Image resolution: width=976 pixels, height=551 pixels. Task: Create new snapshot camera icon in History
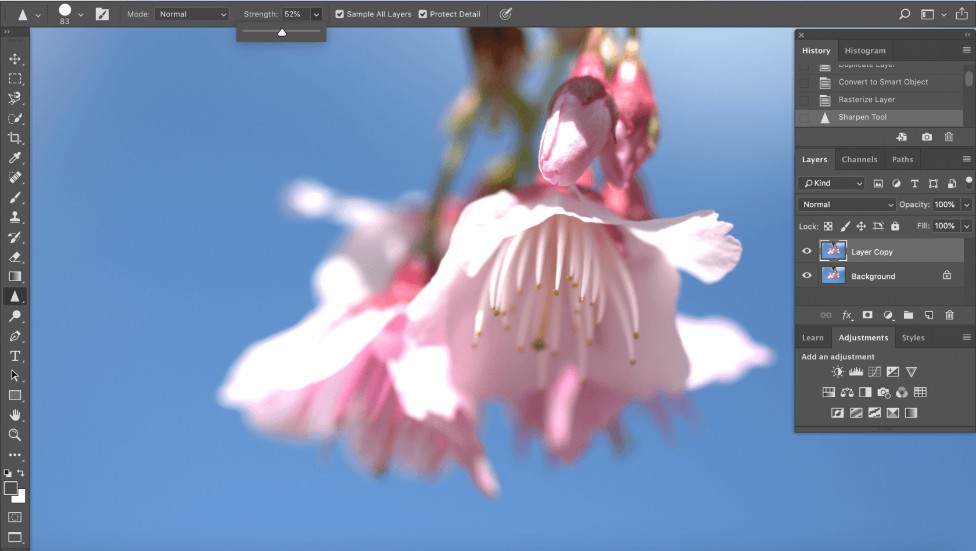927,137
